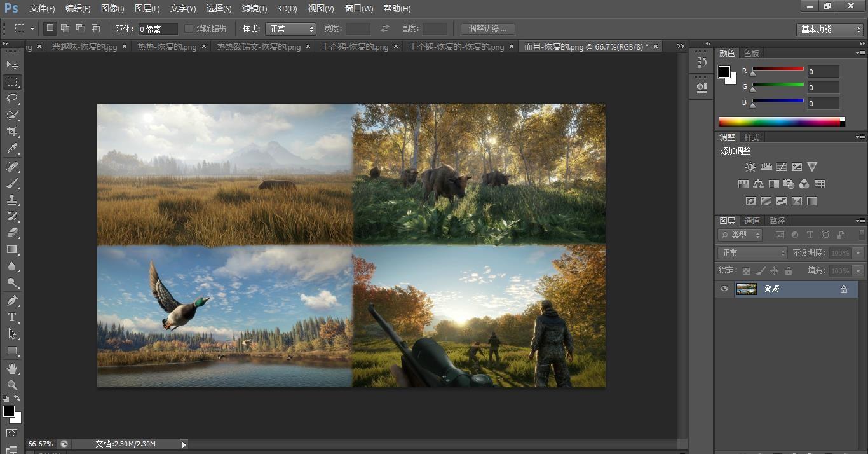Open the 基本功能 workspace dropdown
This screenshot has width=868, height=454.
(x=829, y=29)
